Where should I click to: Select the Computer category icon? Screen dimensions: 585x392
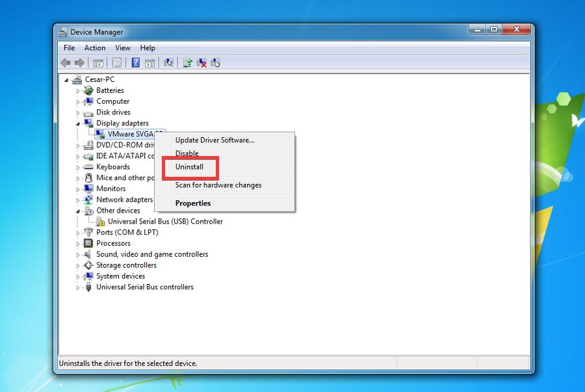(88, 101)
